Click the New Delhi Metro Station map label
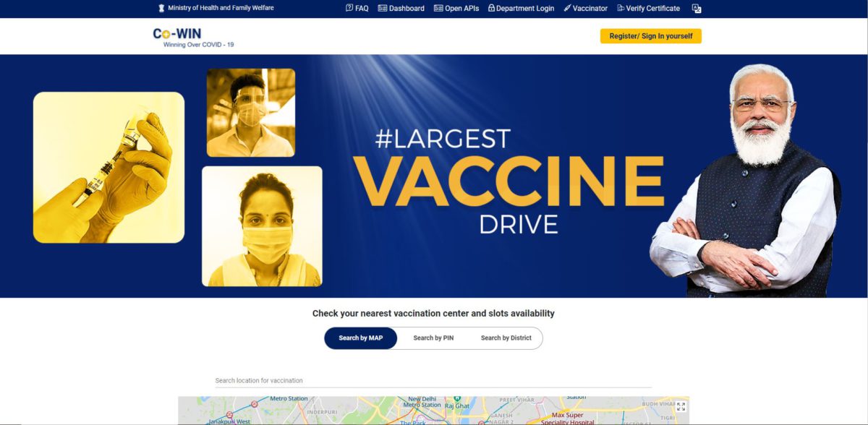 [422, 402]
